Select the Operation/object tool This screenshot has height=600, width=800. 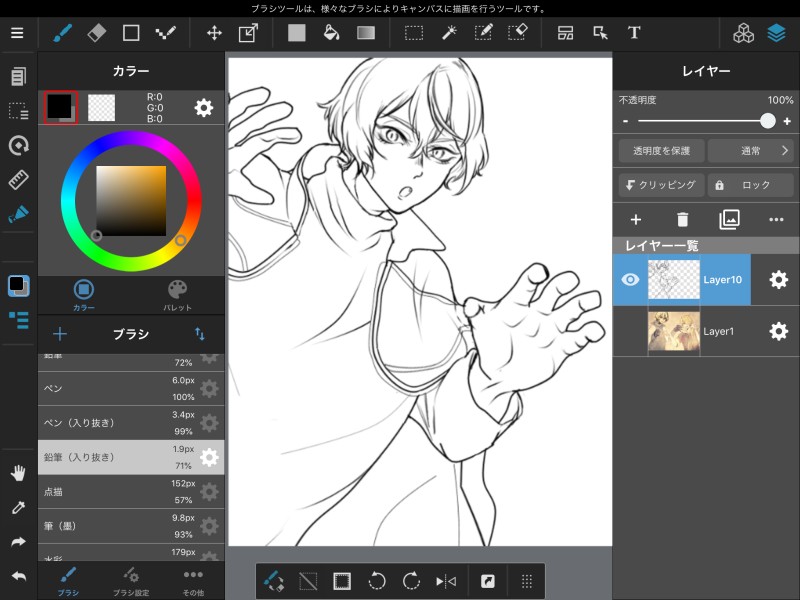601,33
